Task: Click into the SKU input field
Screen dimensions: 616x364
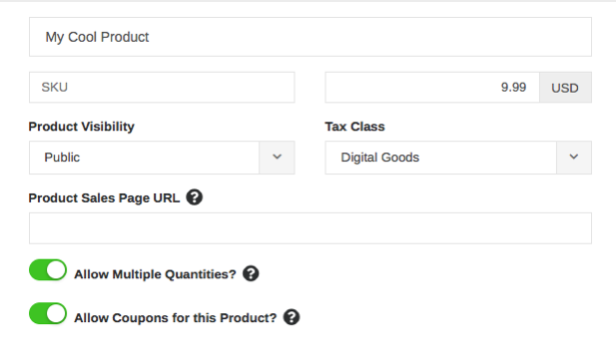Action: tap(162, 87)
